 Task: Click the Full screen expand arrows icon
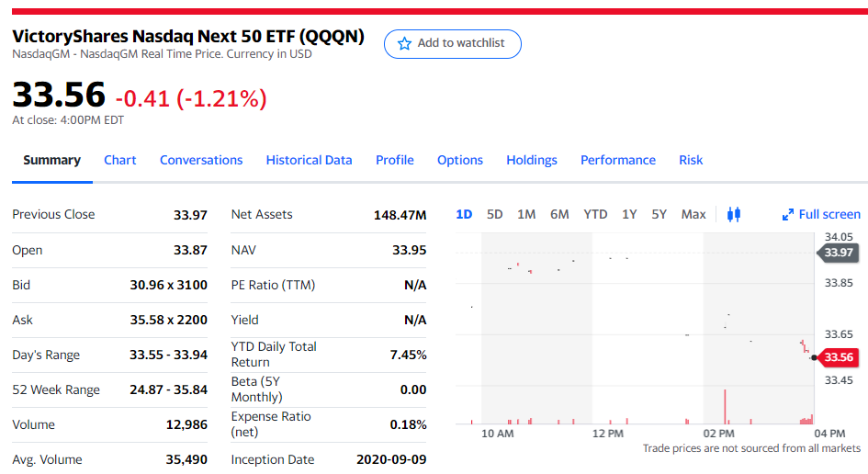click(x=788, y=215)
